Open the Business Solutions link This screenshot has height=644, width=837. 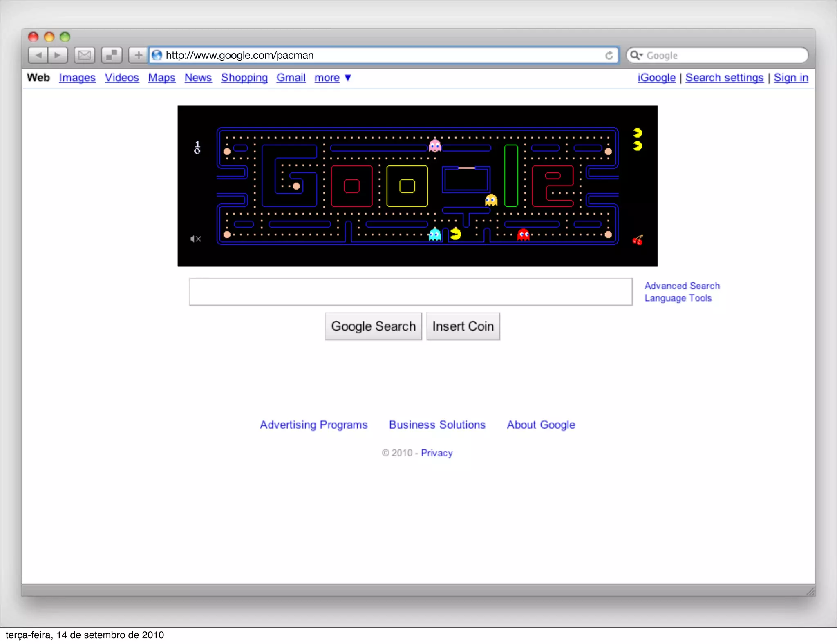437,425
